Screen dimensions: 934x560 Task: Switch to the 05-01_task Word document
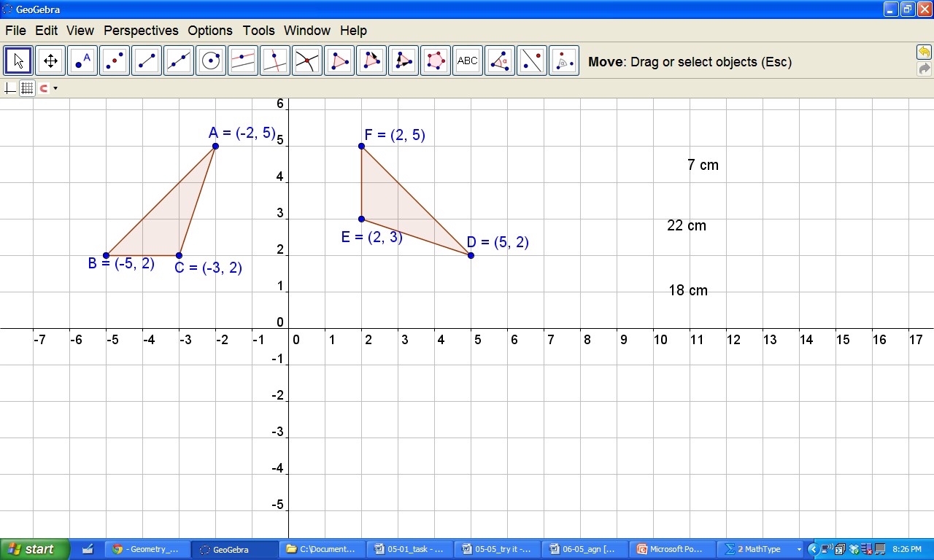(410, 549)
